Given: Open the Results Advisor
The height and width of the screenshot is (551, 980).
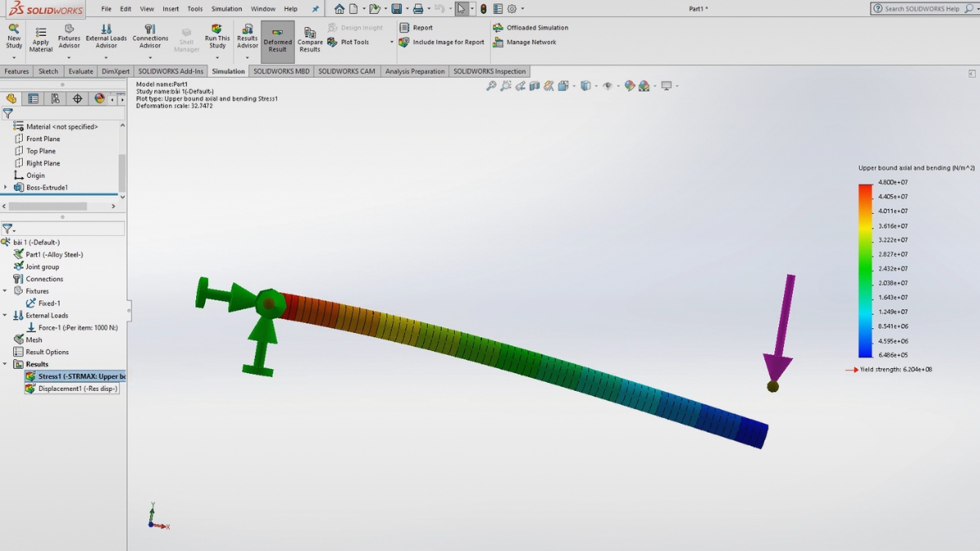Looking at the screenshot, I should (x=247, y=38).
